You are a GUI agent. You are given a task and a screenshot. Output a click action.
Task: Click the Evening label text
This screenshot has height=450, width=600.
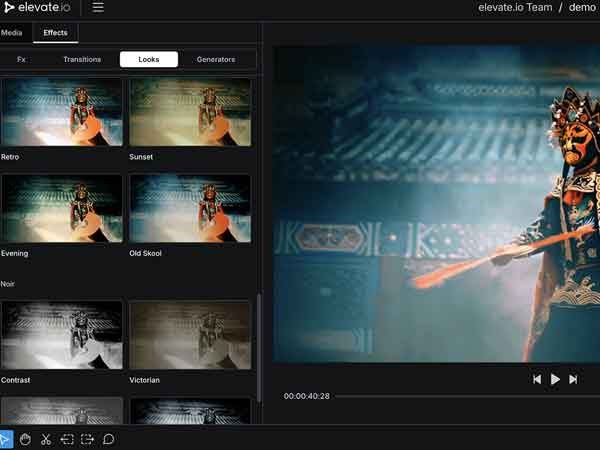(15, 253)
